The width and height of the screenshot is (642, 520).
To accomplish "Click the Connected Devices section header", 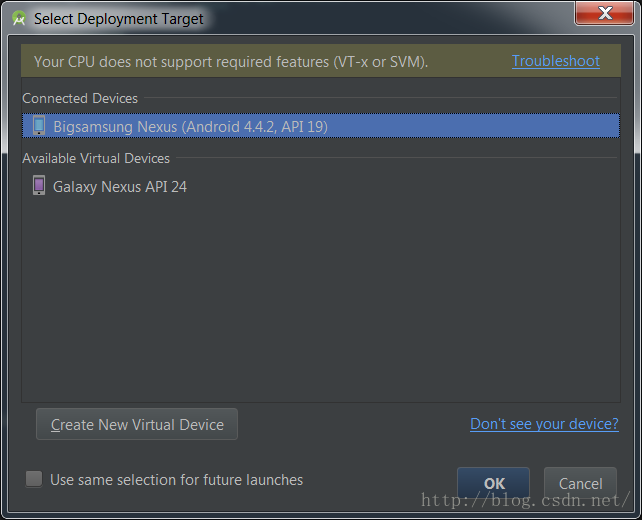I will coord(80,98).
